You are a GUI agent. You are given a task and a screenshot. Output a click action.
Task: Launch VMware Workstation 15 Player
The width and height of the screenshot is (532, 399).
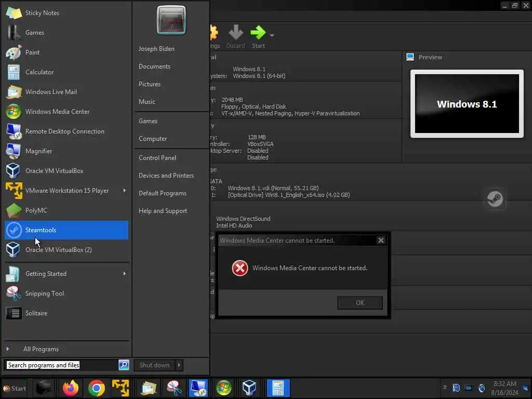tap(66, 190)
